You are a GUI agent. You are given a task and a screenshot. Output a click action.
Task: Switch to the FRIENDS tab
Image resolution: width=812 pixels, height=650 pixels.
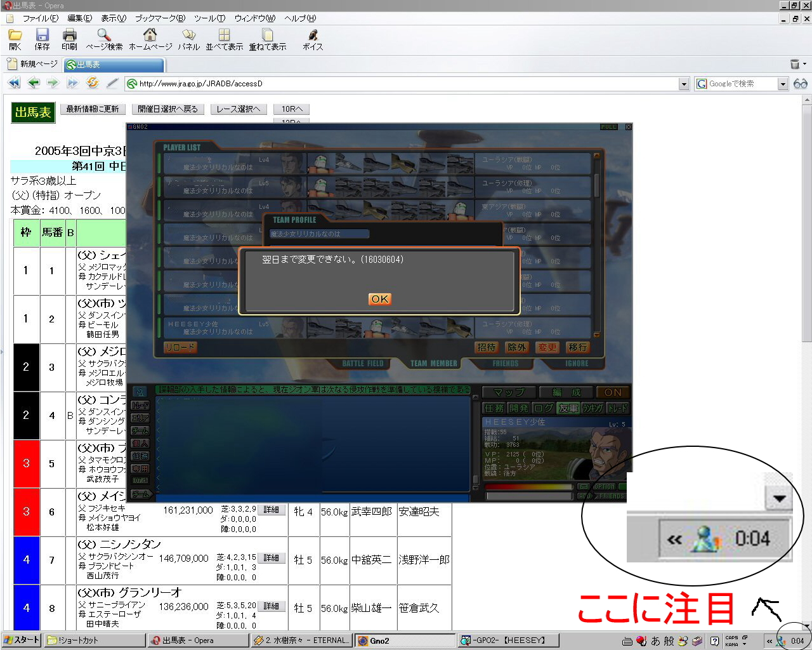pyautogui.click(x=505, y=364)
